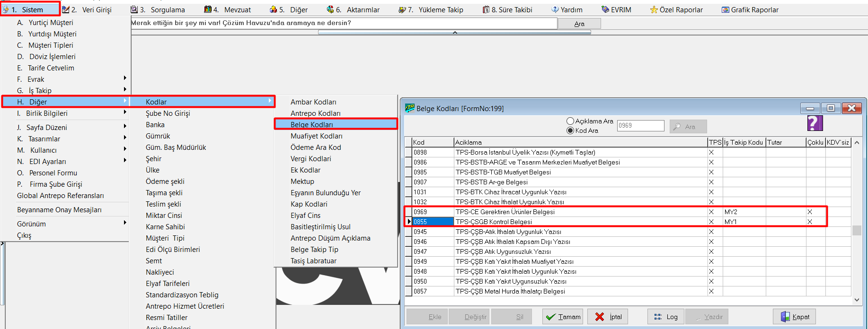Choose Muafiyet Kodları from the submenu
Viewport: 868px width, 329px height.
click(x=316, y=136)
